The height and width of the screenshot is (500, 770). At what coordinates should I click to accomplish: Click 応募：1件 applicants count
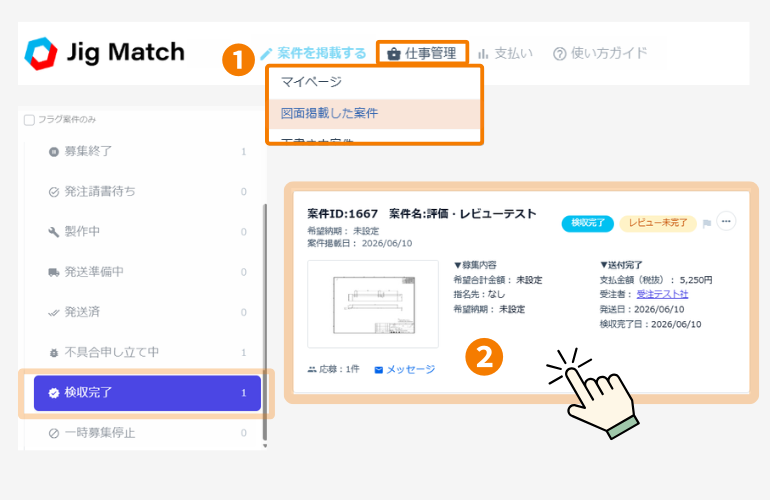point(334,369)
